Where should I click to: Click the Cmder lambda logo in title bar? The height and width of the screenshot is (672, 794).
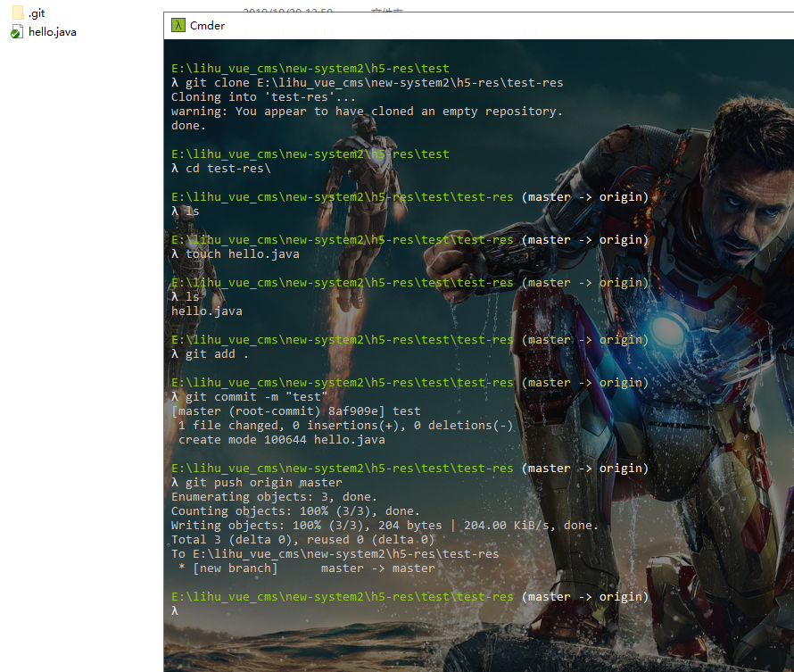[178, 25]
